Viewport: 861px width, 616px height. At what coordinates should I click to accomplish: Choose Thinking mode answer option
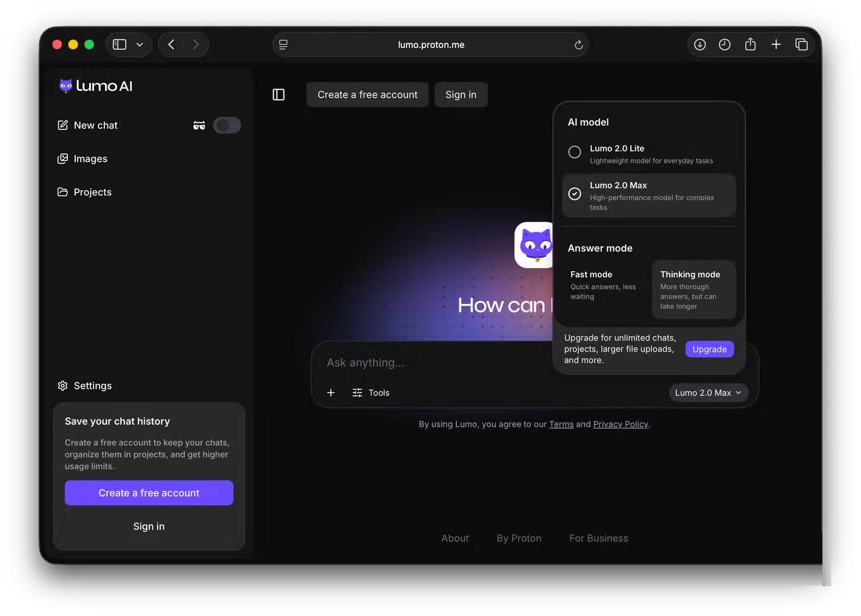(694, 289)
